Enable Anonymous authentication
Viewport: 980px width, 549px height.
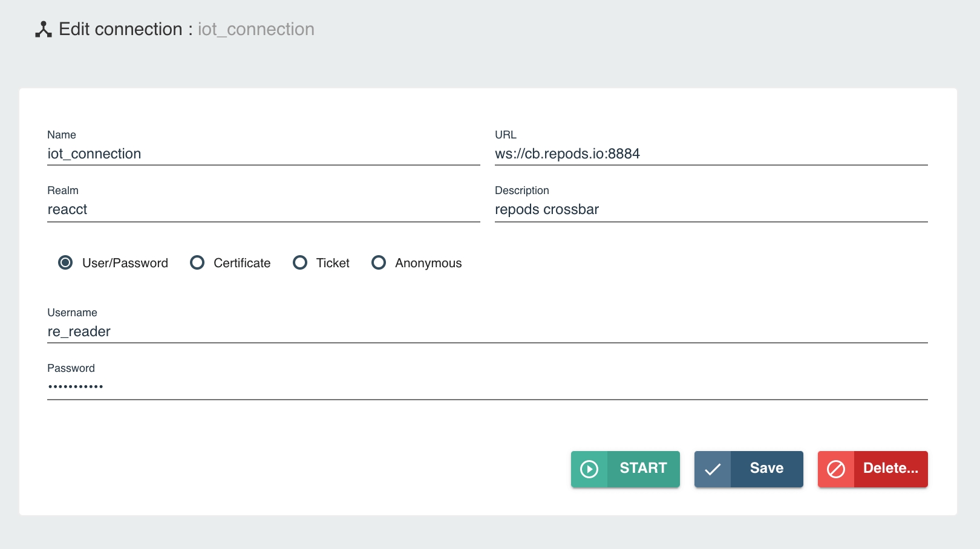pos(379,263)
